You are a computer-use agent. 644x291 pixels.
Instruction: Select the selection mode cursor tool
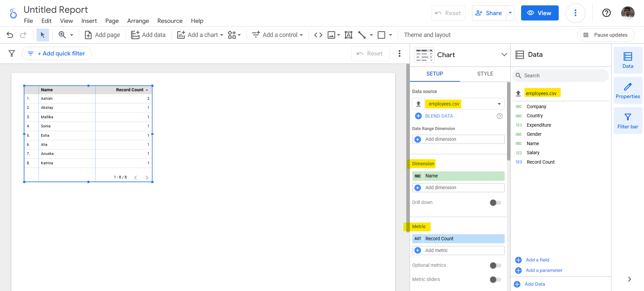[x=43, y=35]
